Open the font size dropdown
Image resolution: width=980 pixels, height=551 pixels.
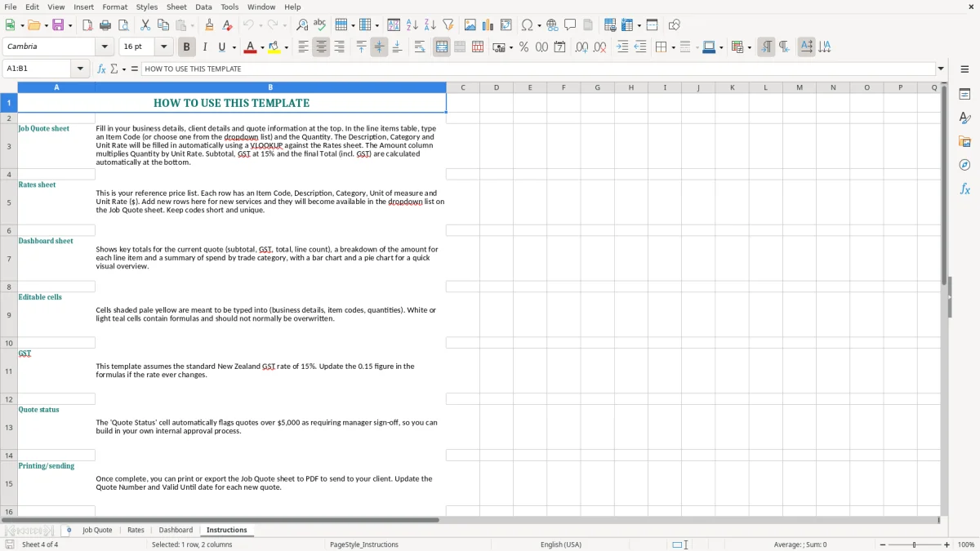click(x=163, y=47)
